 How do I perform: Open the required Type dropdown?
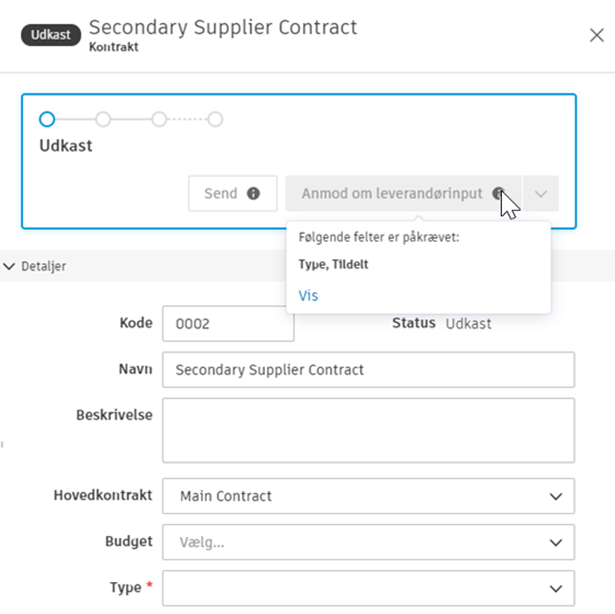(x=367, y=588)
